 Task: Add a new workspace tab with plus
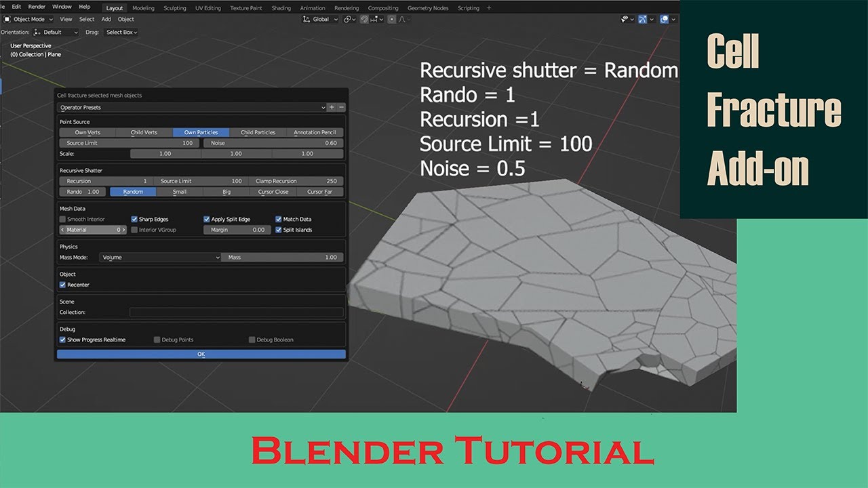pyautogui.click(x=489, y=8)
